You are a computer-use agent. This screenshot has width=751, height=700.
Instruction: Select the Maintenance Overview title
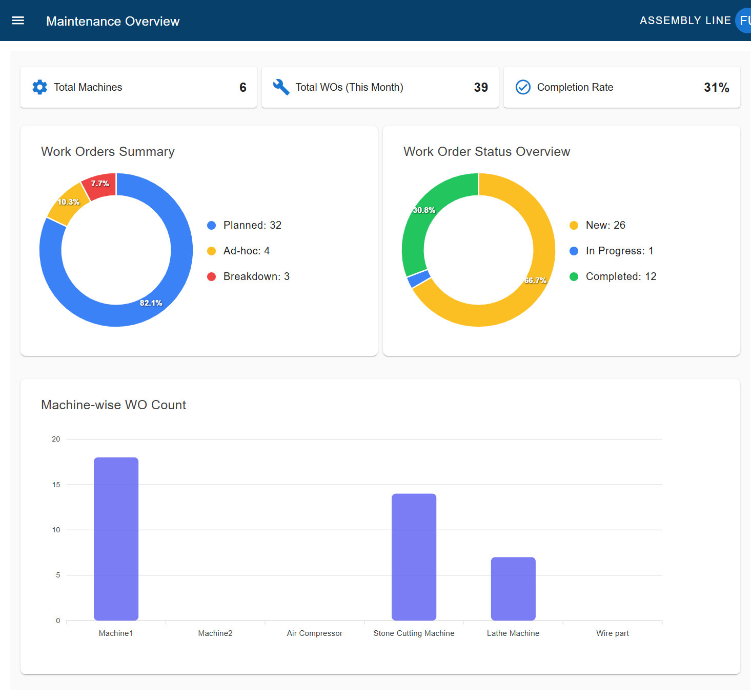[x=113, y=22]
